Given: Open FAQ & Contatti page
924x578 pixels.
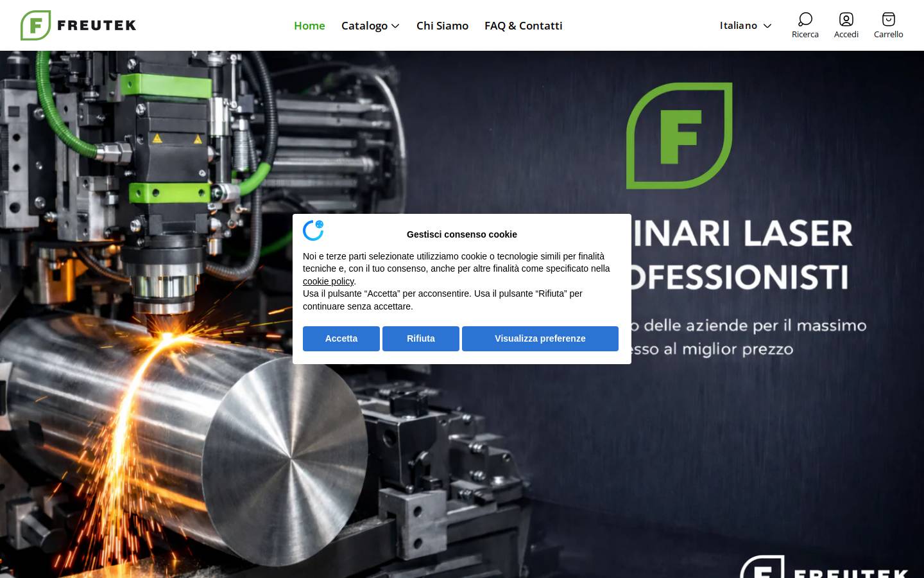Looking at the screenshot, I should (x=523, y=26).
